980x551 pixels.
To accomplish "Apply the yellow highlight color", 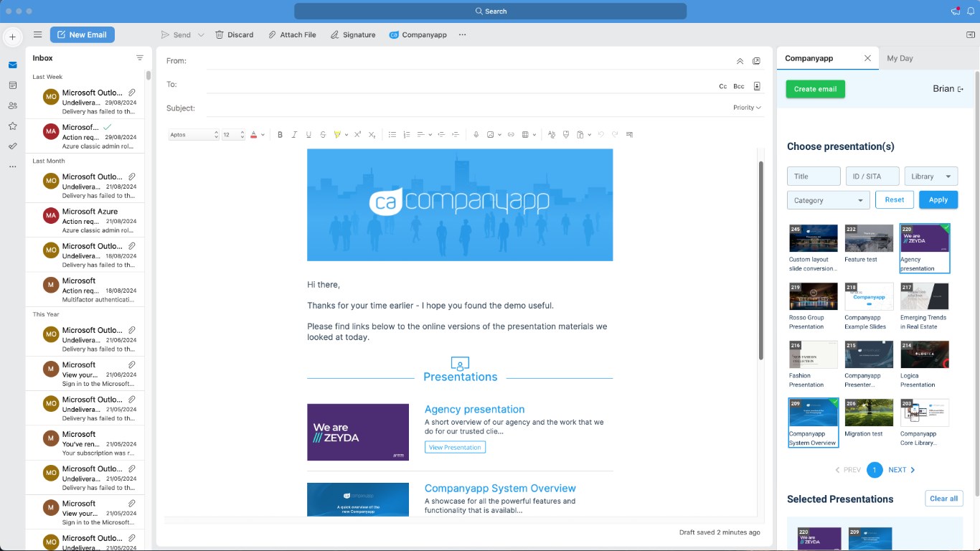I will 337,135.
